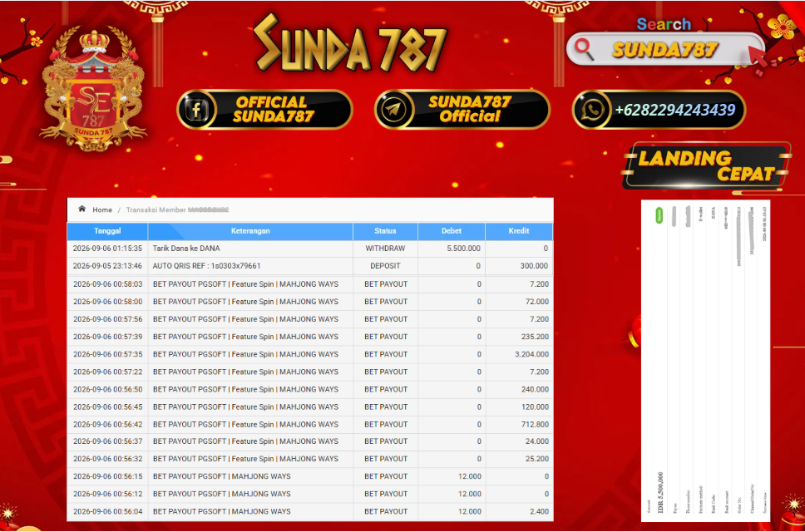Select date cell 2026-09-06 01:15:35
Image resolution: width=805 pixels, height=532 pixels.
(107, 249)
